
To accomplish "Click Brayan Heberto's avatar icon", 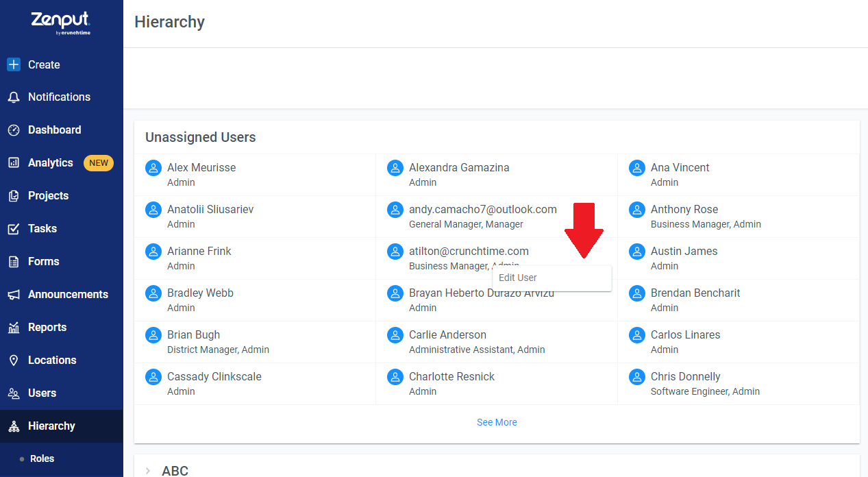I will [x=395, y=293].
